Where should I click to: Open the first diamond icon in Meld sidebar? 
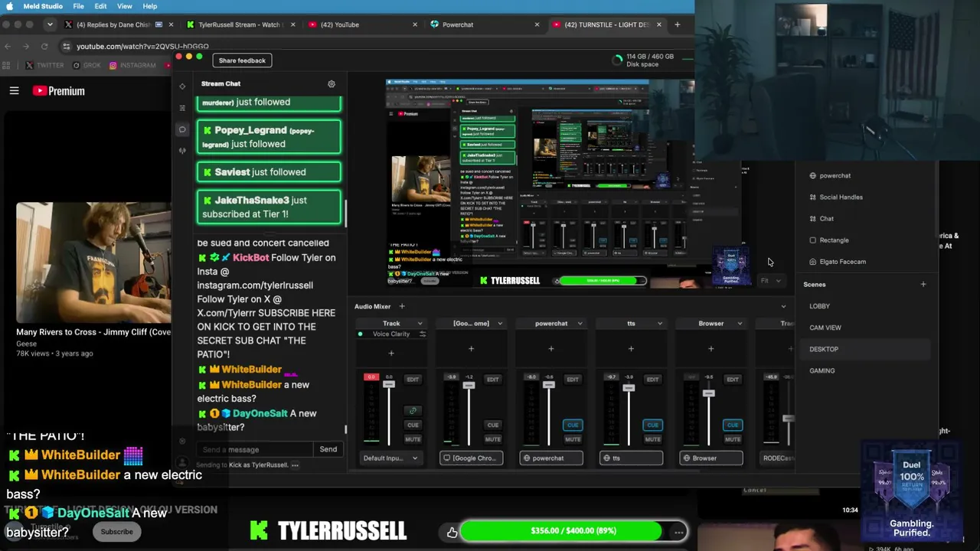(x=182, y=86)
